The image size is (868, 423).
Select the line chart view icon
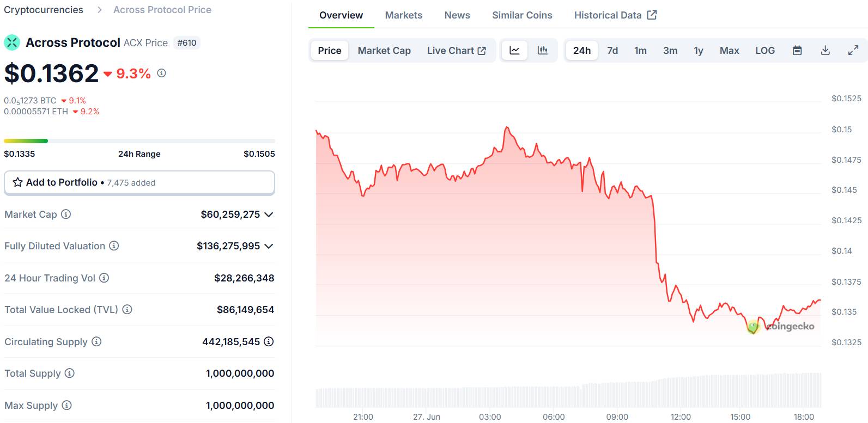pyautogui.click(x=514, y=50)
